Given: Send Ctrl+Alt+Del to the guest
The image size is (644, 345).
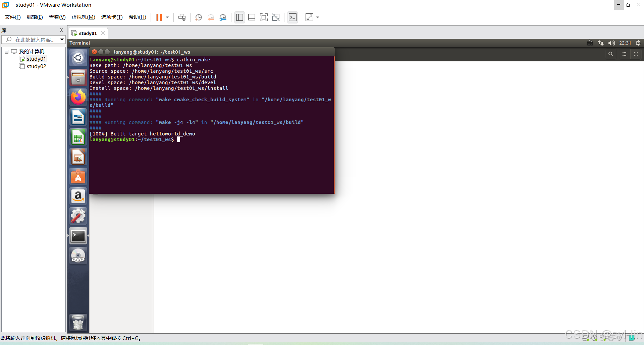Looking at the screenshot, I should (x=181, y=17).
